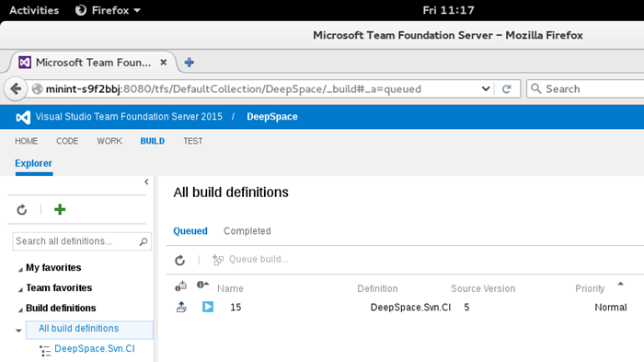Viewport: 644px width, 362px height.
Task: Refresh the queued builds list
Action: point(180,260)
